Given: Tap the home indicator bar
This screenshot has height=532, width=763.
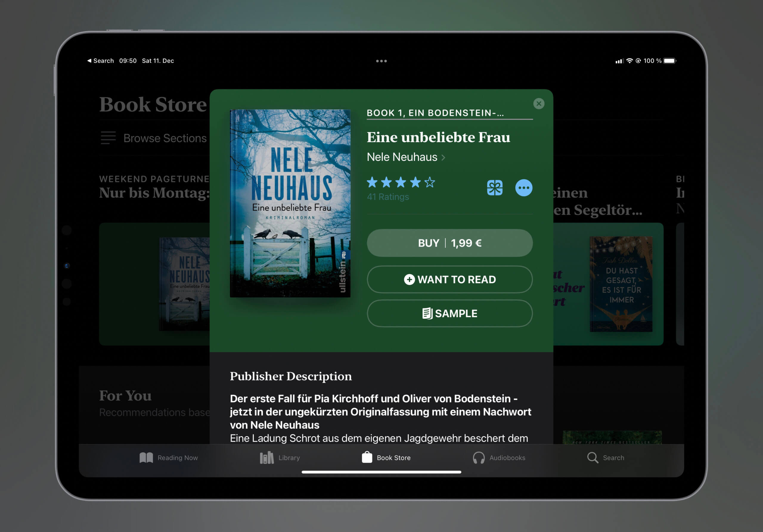Looking at the screenshot, I should 381,472.
